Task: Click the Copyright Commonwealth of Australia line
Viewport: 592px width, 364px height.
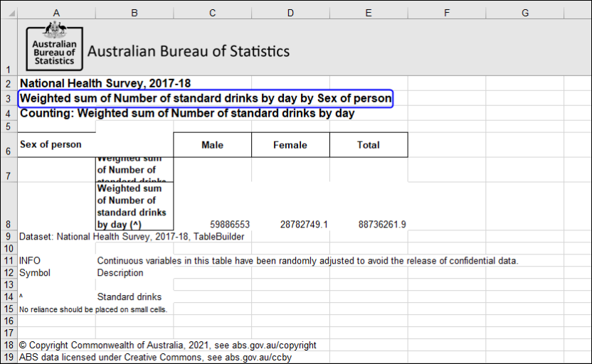Action: 168,345
